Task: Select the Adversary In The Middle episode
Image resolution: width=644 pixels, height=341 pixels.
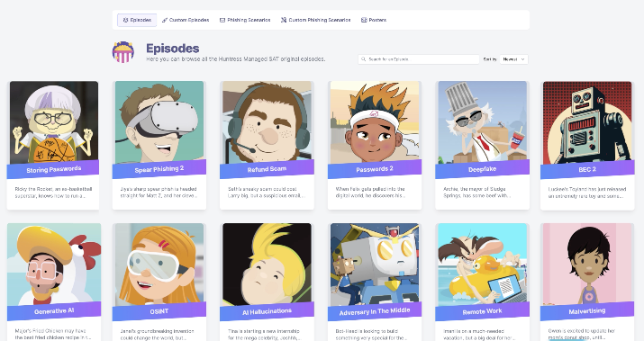Action: click(375, 282)
